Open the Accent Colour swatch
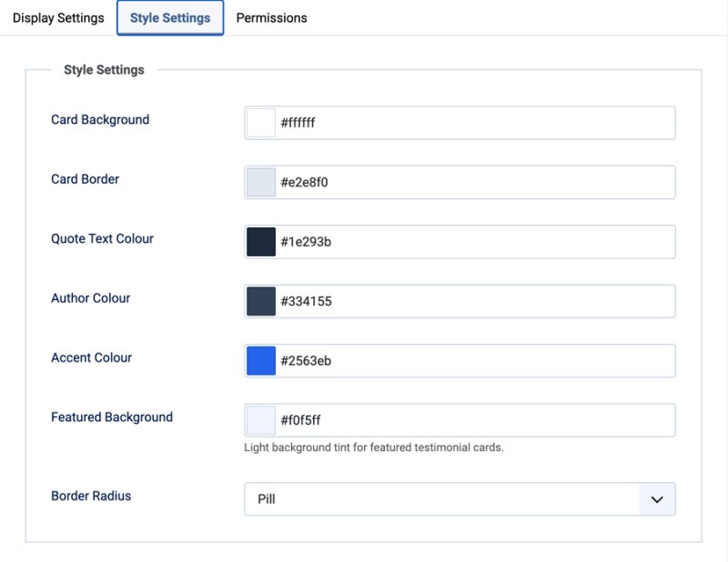The image size is (728, 562). (x=261, y=361)
